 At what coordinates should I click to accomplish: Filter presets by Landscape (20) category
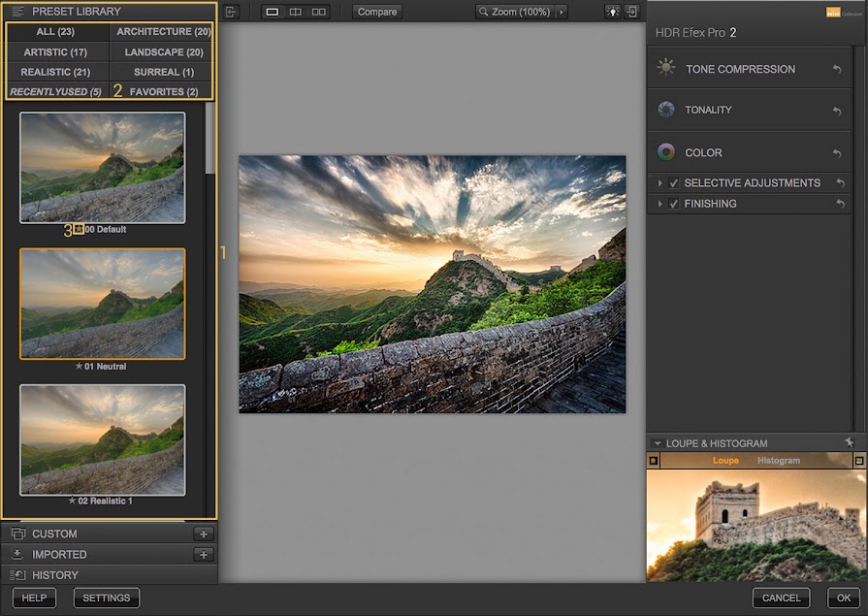163,52
